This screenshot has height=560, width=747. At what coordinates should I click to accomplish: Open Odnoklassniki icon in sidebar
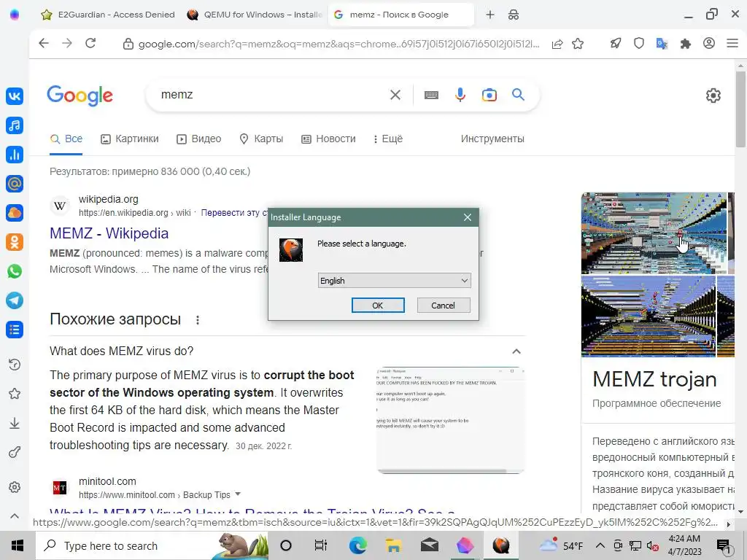click(x=15, y=242)
